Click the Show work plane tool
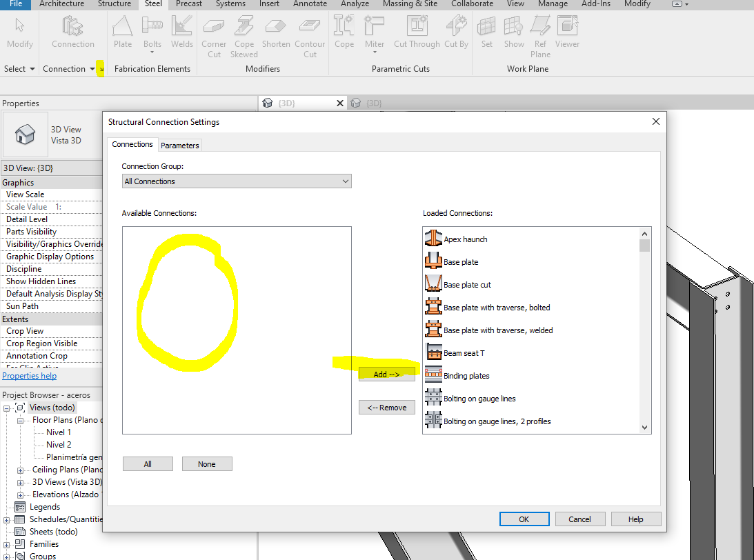 pos(513,32)
